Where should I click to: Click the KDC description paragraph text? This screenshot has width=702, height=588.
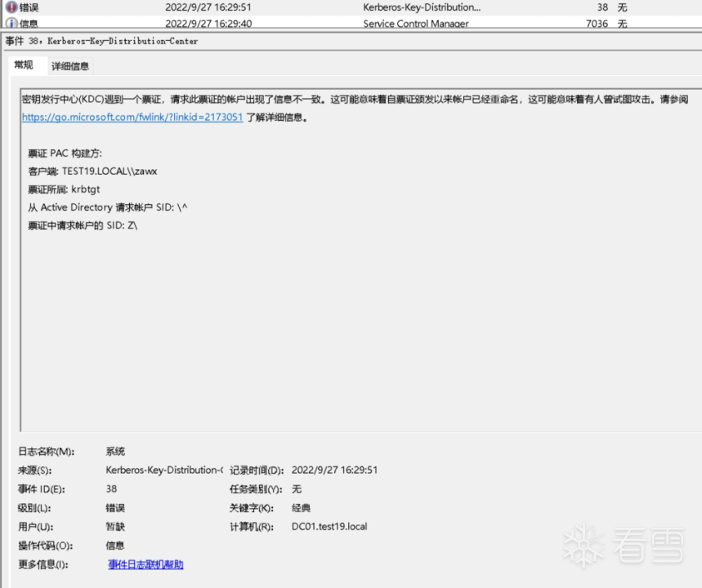pos(355,109)
